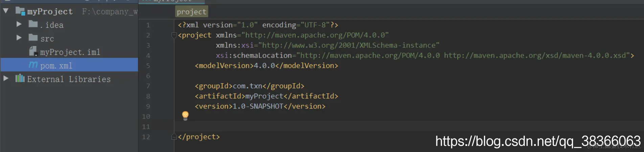Click the myProject module folder icon
The height and width of the screenshot is (152, 644).
tap(20, 11)
